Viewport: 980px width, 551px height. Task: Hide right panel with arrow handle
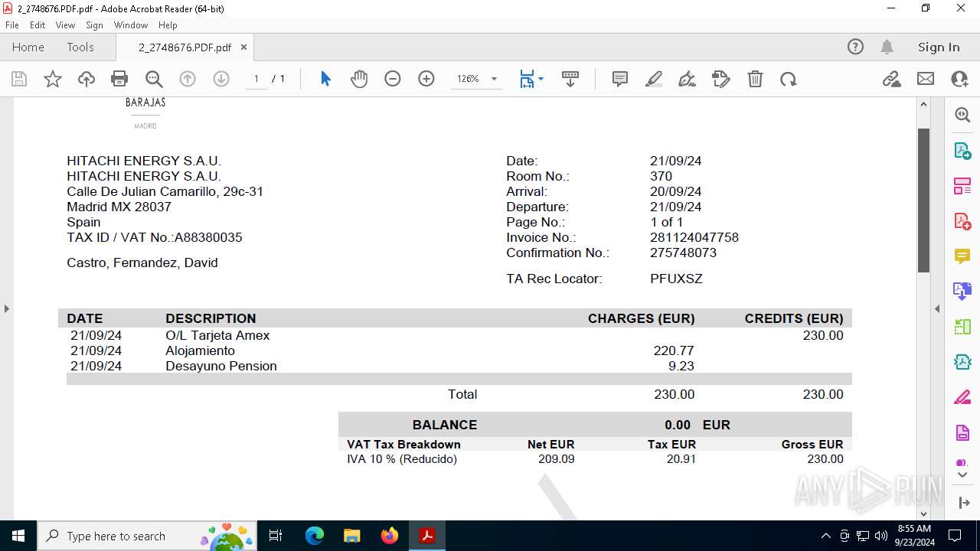click(x=937, y=308)
